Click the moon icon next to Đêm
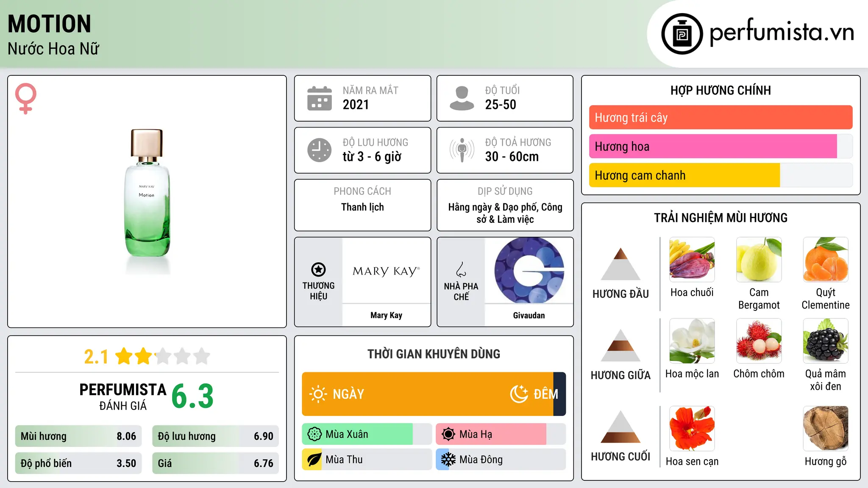Viewport: 868px width, 488px height. tap(519, 394)
